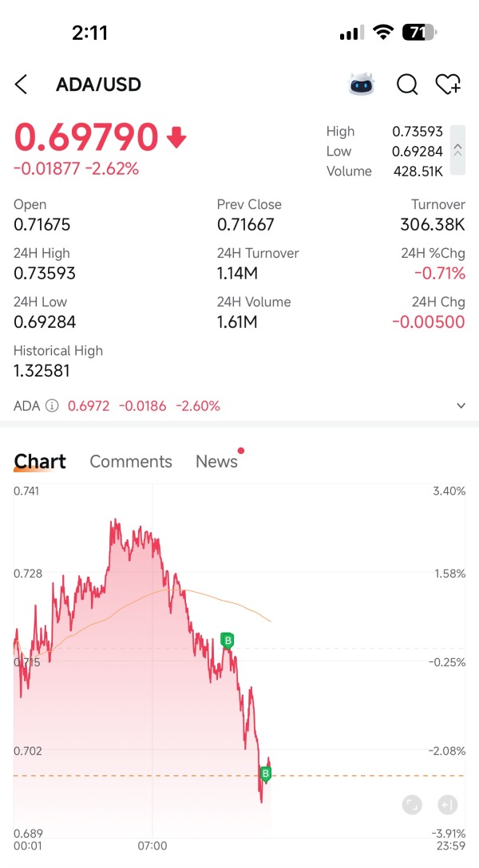The width and height of the screenshot is (479, 868).
Task: Tap the red down arrow by price
Action: coord(176,138)
